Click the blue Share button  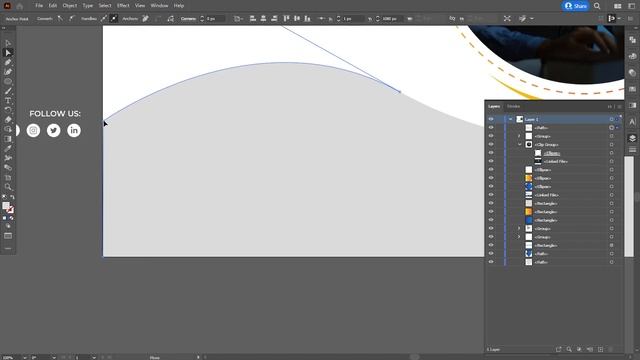[x=576, y=6]
